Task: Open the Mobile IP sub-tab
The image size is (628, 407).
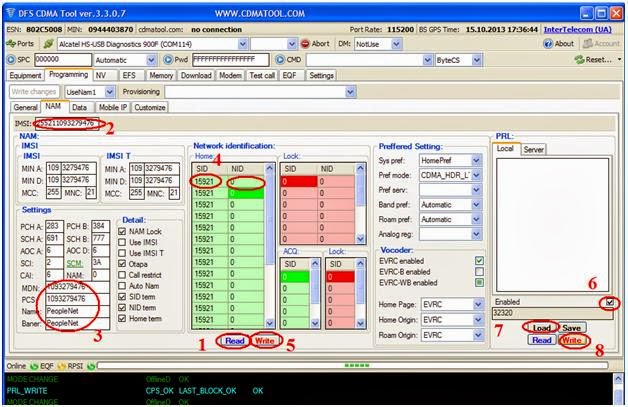Action: [x=113, y=107]
